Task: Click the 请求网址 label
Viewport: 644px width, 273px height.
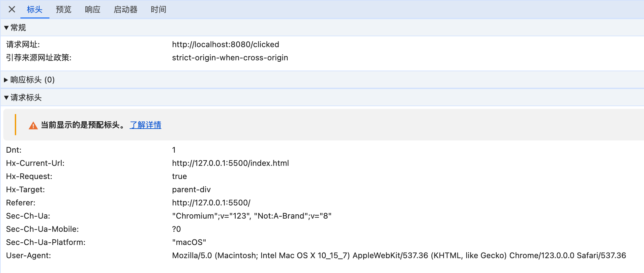Action: 23,45
